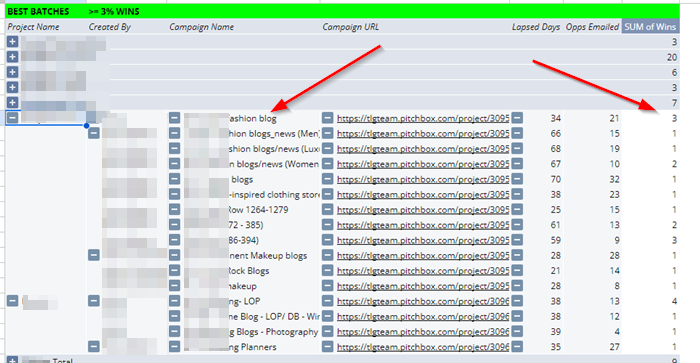Collapse campaign toggle left of 'Fashion blog'
The width and height of the screenshot is (700, 363).
click(x=175, y=118)
